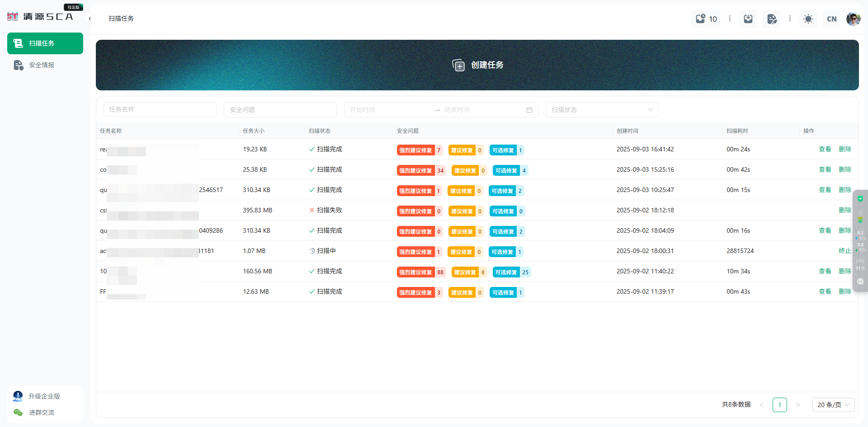
Task: Click the calendar icon in date range filter
Action: 529,110
